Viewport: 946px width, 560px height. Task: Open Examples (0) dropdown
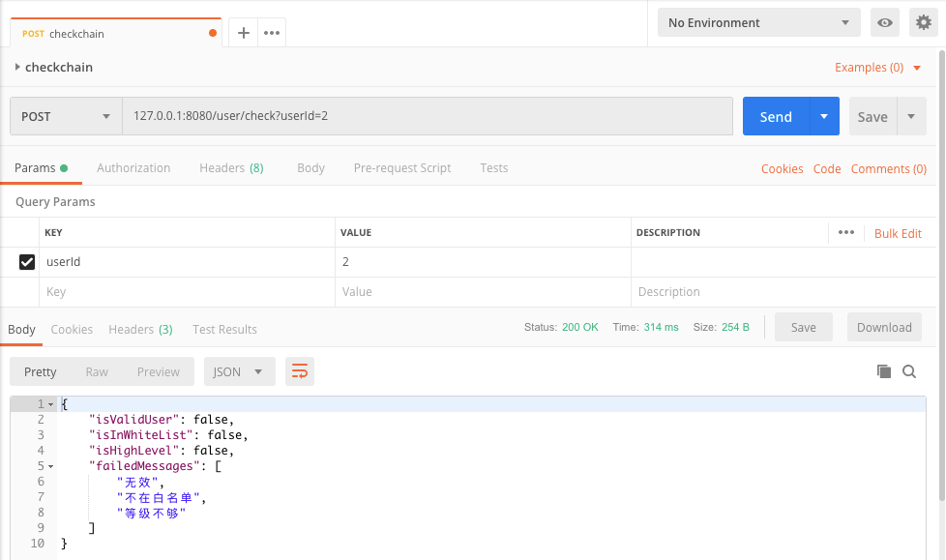pos(878,68)
